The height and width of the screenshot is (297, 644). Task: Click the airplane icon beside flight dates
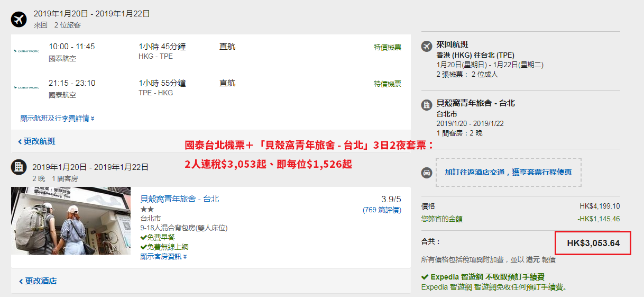pyautogui.click(x=19, y=20)
